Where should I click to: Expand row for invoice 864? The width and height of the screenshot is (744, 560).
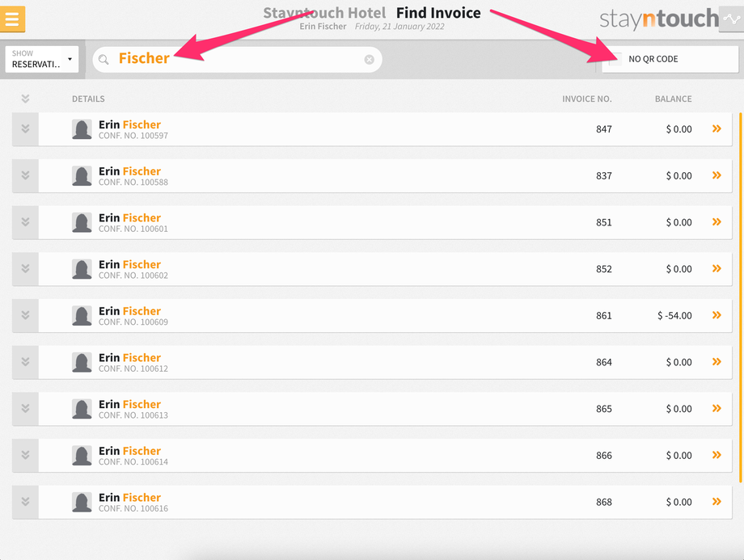pos(25,362)
